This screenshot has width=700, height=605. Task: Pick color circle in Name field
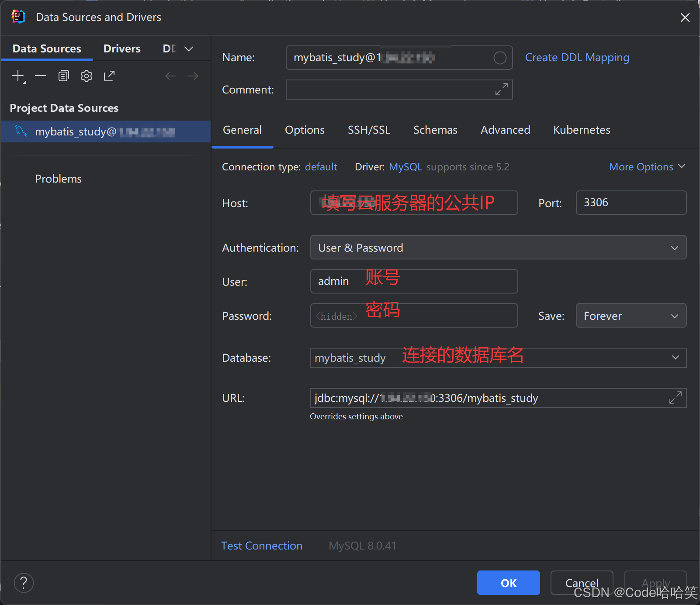click(x=500, y=58)
